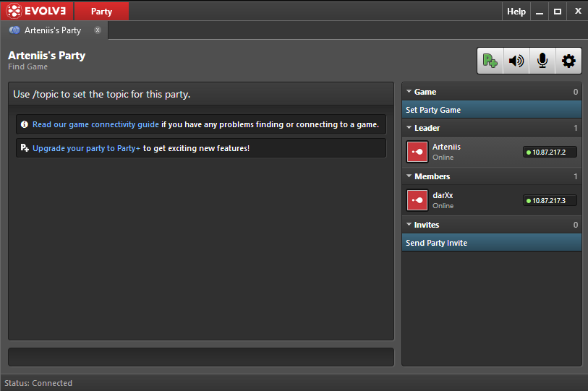588x391 pixels.
Task: Focus the chat message input field
Action: coord(201,357)
